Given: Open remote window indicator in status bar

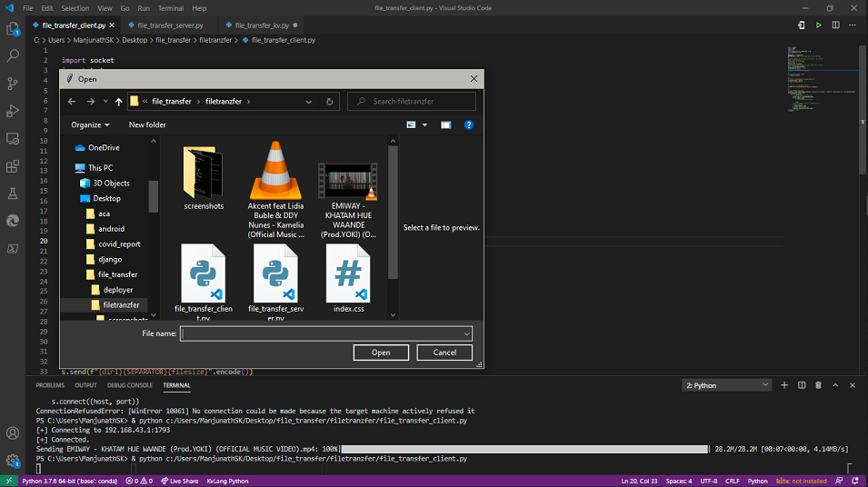Looking at the screenshot, I should click(9, 481).
